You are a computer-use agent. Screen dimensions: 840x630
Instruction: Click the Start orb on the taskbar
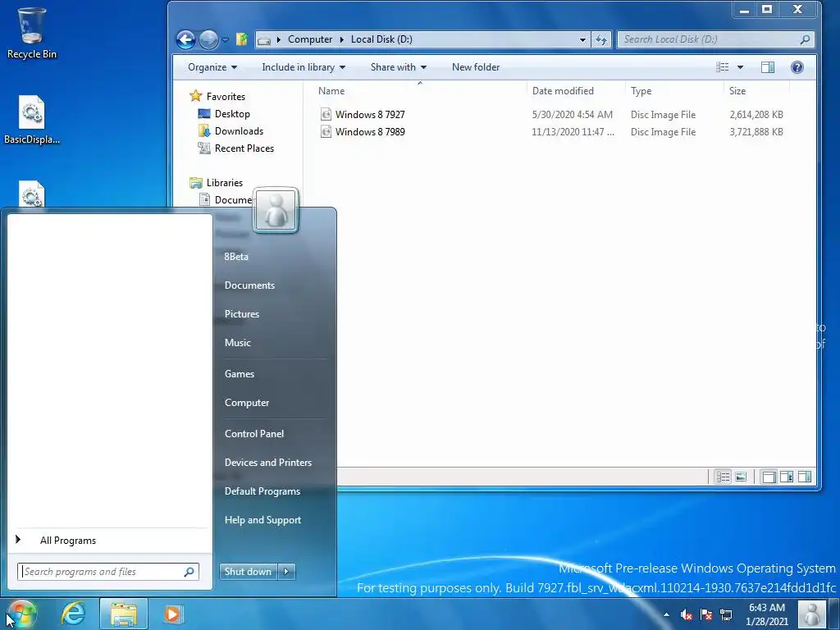point(21,614)
